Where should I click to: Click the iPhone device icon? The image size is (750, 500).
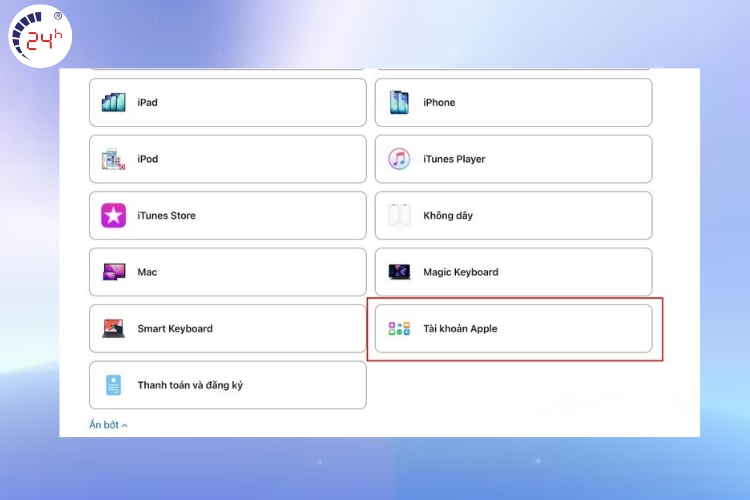pyautogui.click(x=399, y=102)
